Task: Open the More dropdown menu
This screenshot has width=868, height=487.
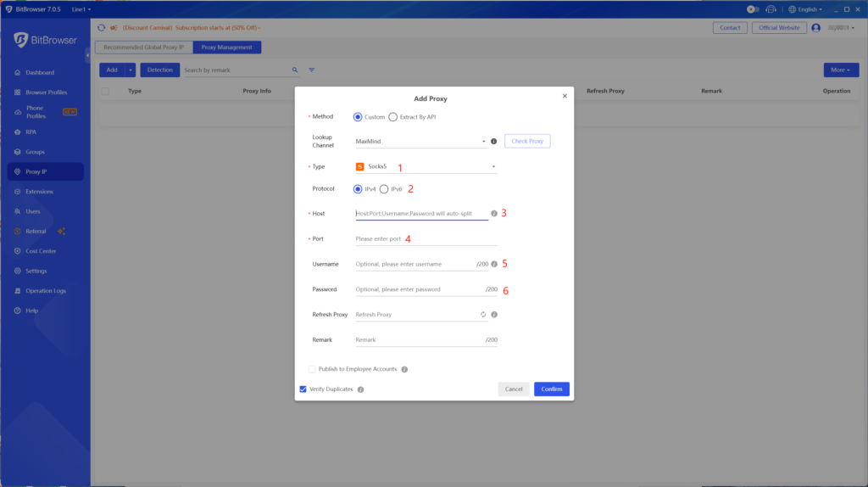Action: tap(841, 70)
